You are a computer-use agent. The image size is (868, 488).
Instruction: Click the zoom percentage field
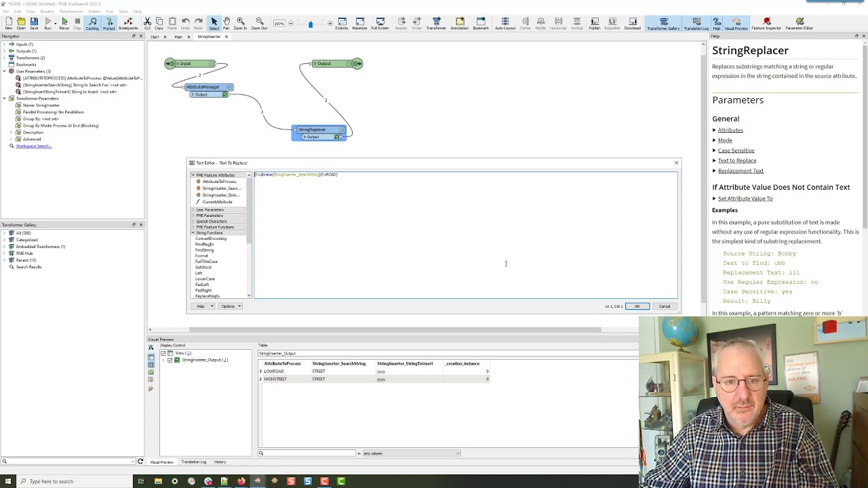click(279, 24)
